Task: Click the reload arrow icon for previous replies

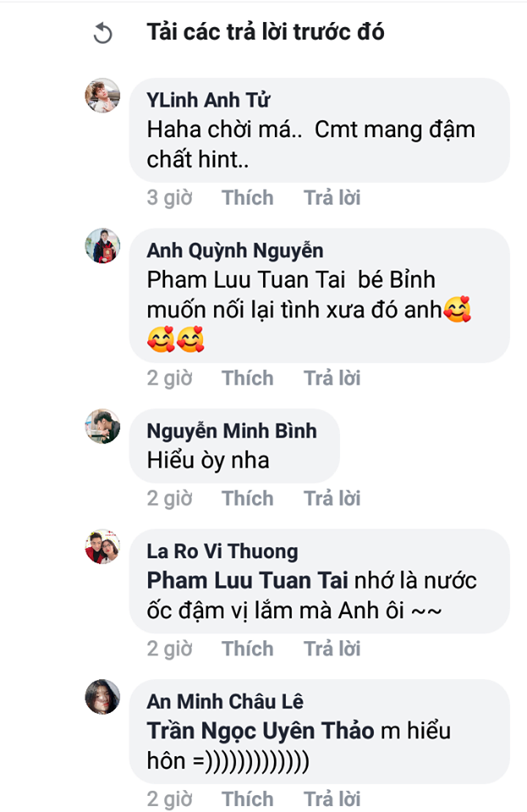Action: 102,34
